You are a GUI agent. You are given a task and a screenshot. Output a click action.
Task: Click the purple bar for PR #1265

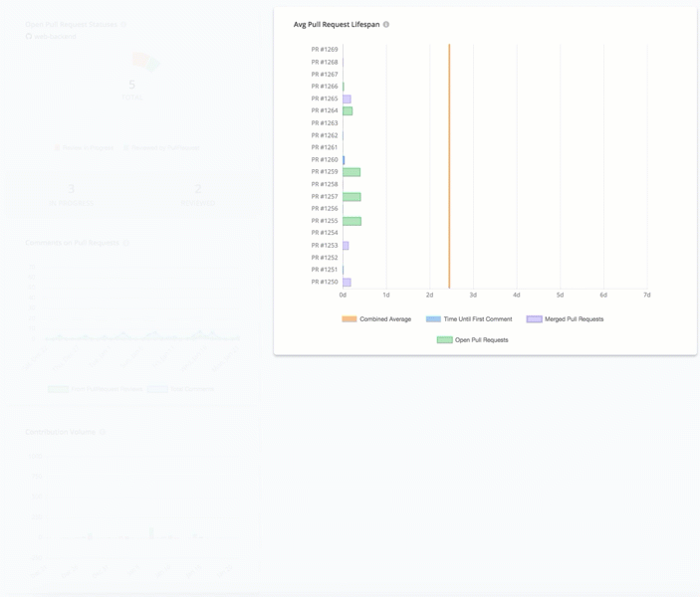click(347, 99)
